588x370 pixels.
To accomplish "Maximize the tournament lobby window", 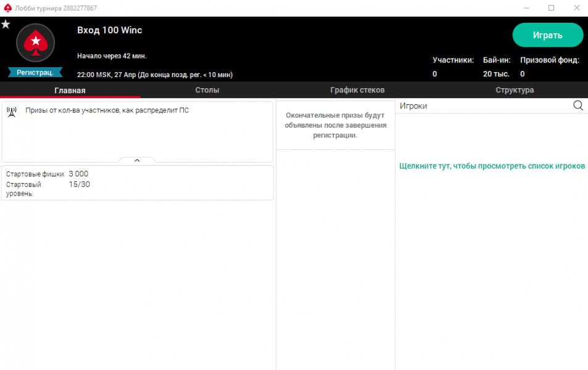I will pos(551,8).
